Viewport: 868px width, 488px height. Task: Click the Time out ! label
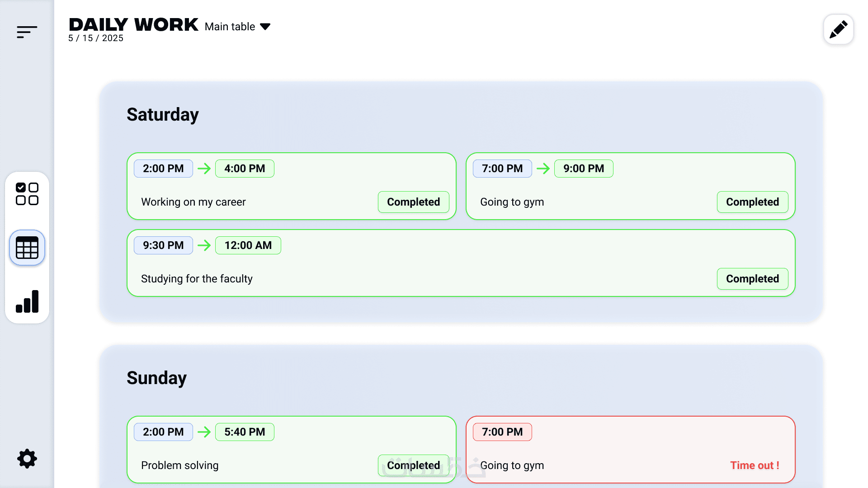pos(755,465)
